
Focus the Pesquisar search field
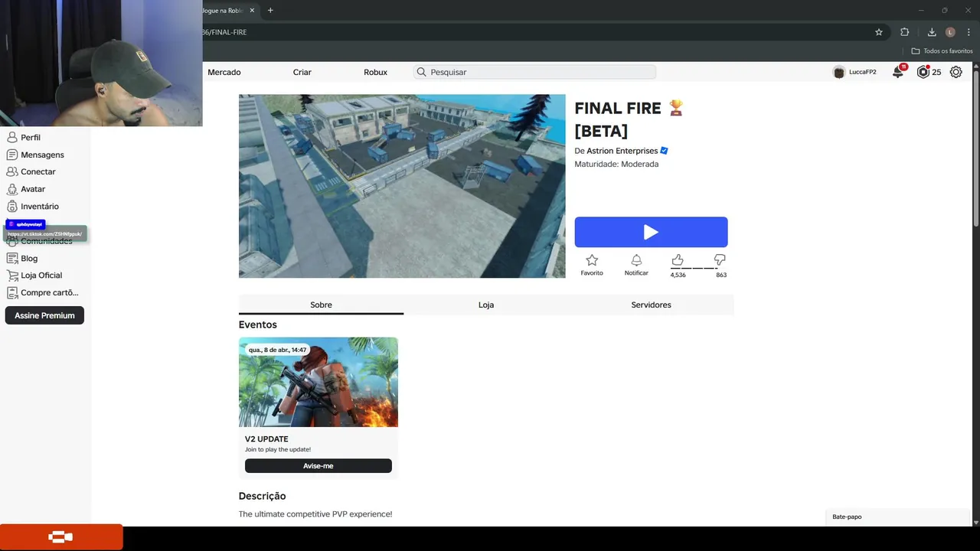click(x=534, y=72)
